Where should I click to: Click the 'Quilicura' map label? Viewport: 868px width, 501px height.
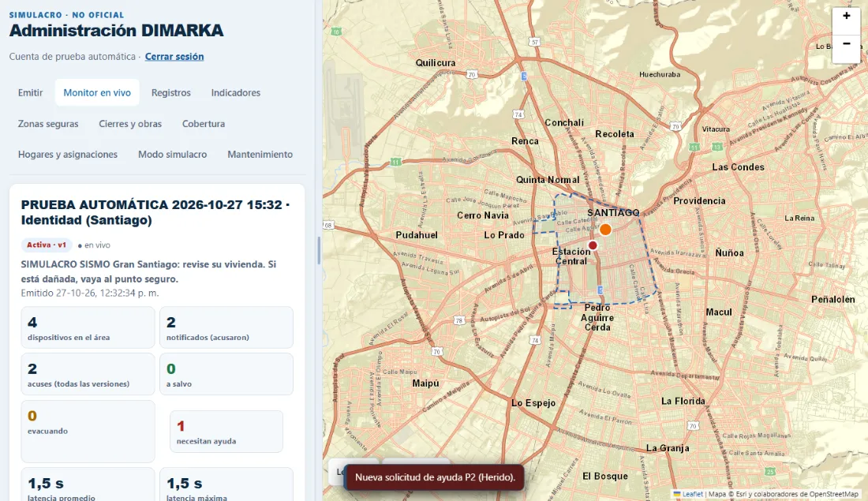[436, 63]
